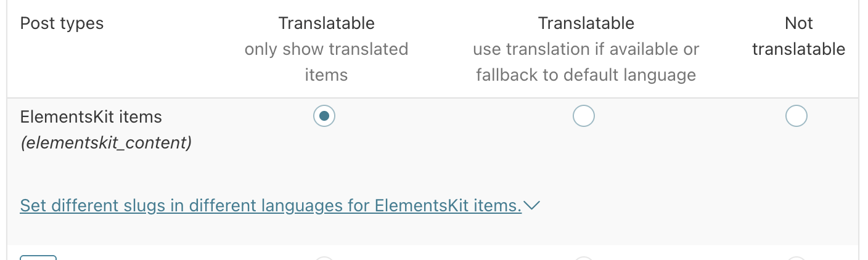Click the 'Not translatable' column header
The image size is (868, 260).
coord(798,36)
